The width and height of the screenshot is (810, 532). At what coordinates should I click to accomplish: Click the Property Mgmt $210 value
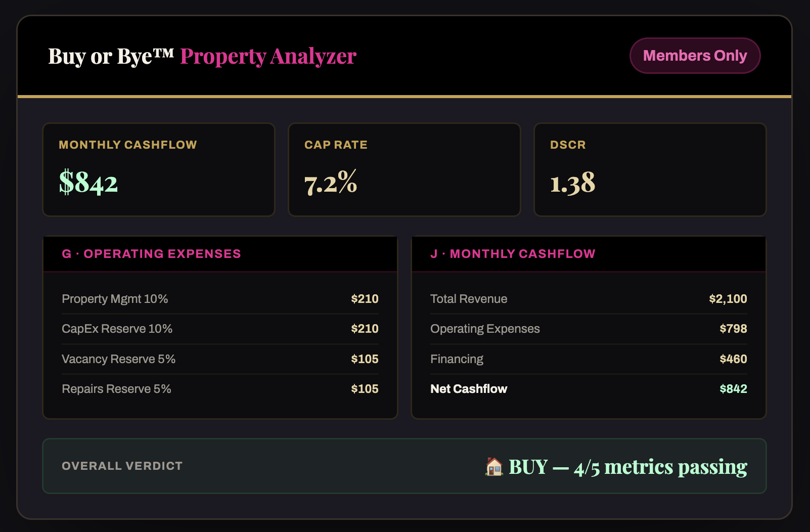pos(365,299)
